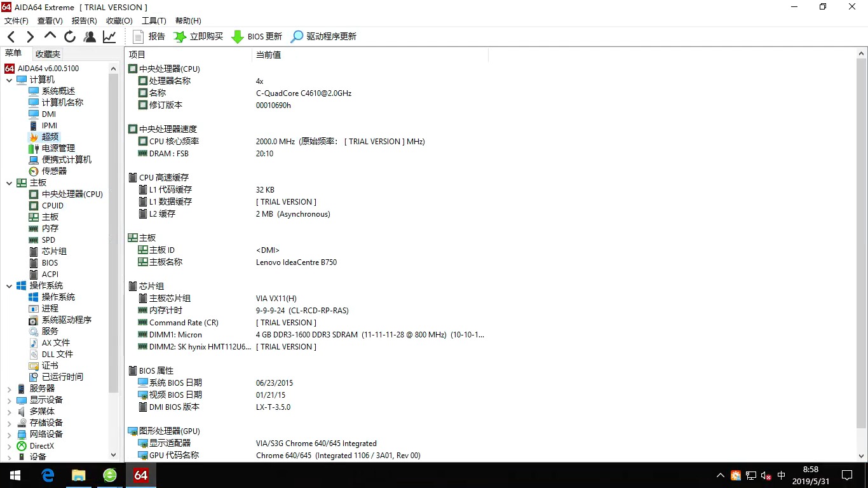Open CPUID in the tree
Viewport: 868px width, 488px height.
(x=46, y=206)
